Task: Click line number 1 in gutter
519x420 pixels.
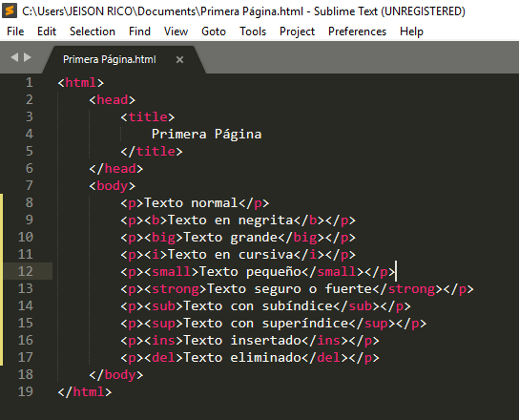Action: (30, 82)
